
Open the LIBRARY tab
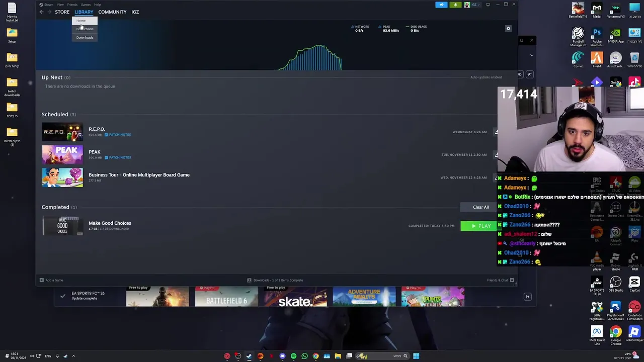[84, 12]
